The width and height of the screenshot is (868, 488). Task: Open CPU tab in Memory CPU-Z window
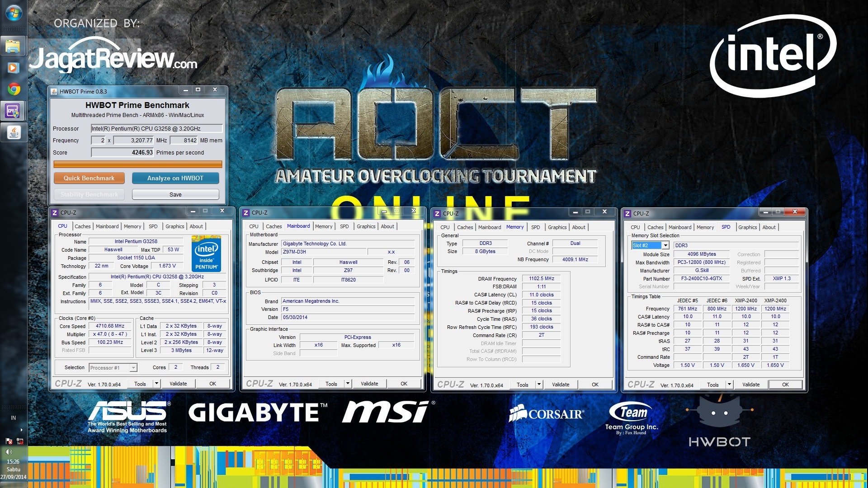pos(445,227)
